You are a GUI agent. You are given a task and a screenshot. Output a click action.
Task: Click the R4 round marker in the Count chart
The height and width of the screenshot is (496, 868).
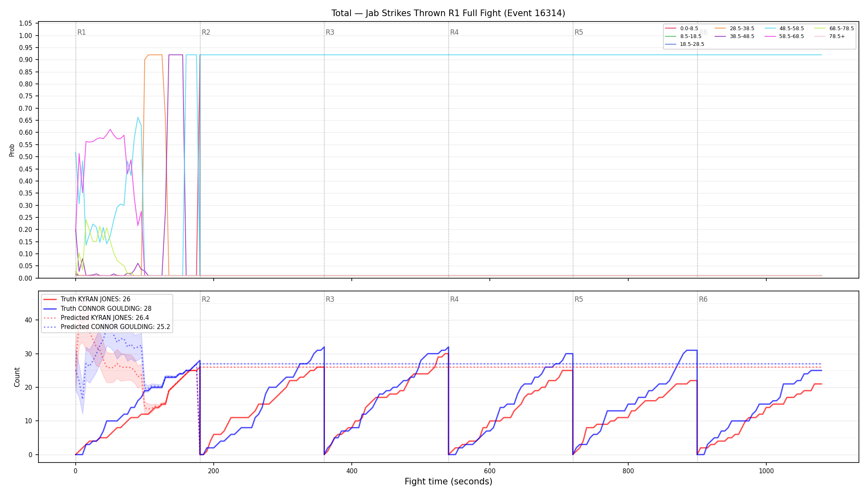coord(454,299)
